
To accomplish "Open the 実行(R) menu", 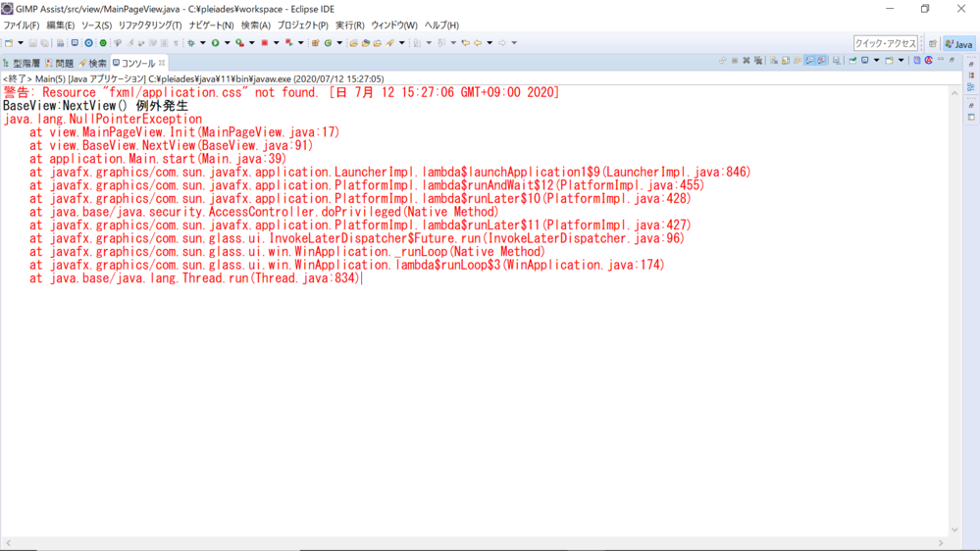I will pyautogui.click(x=349, y=25).
